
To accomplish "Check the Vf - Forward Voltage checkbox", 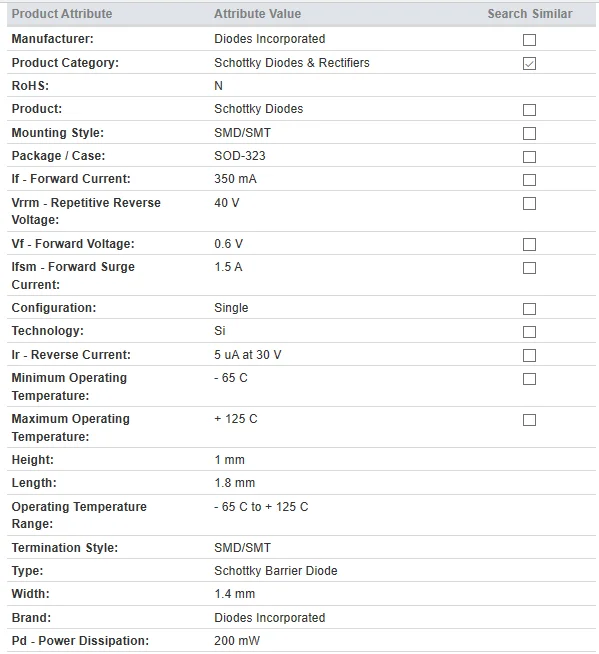I will (x=529, y=244).
